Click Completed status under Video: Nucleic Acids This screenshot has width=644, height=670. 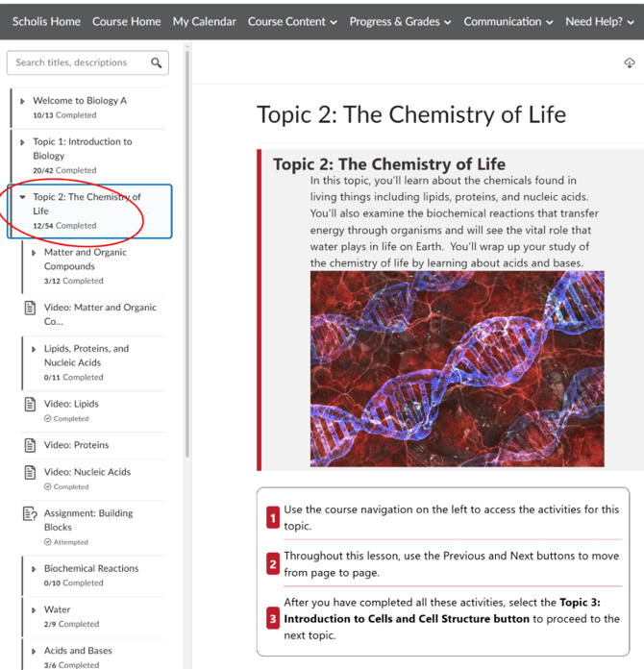click(66, 486)
